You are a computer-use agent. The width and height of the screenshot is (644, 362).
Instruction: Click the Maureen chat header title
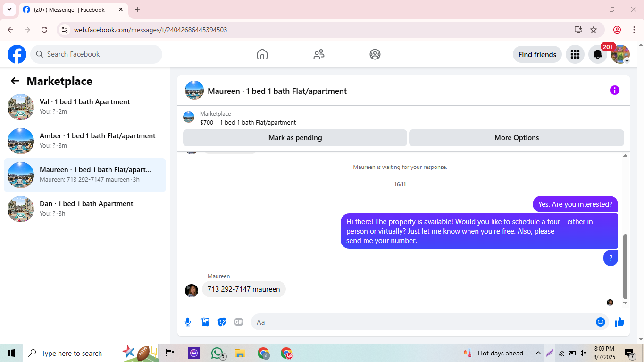coord(277,91)
